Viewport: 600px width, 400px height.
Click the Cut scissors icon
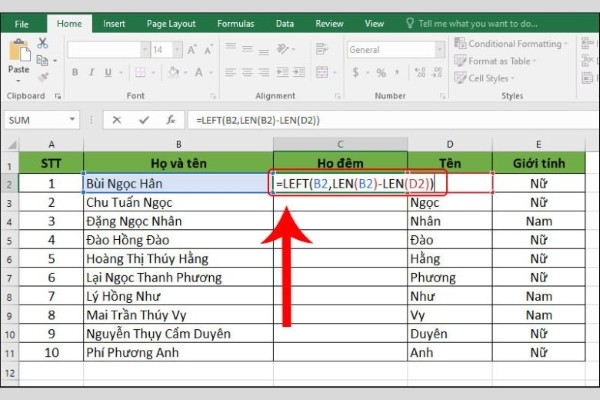pyautogui.click(x=42, y=43)
